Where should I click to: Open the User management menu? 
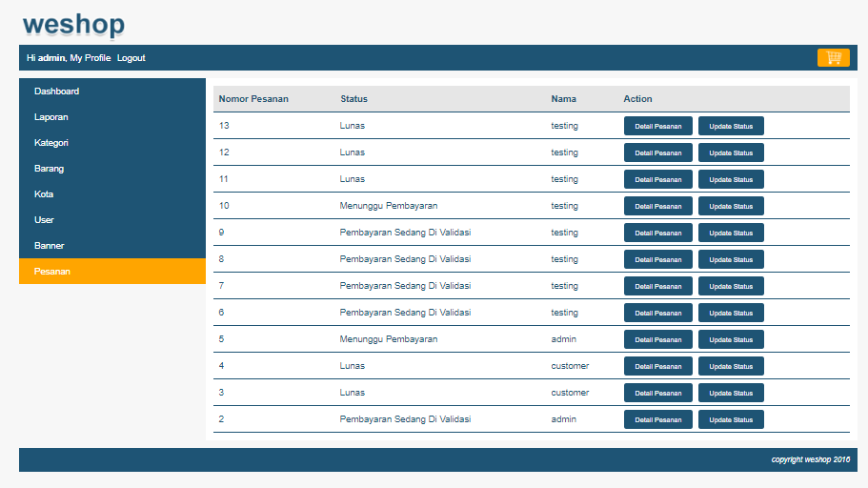(112, 220)
